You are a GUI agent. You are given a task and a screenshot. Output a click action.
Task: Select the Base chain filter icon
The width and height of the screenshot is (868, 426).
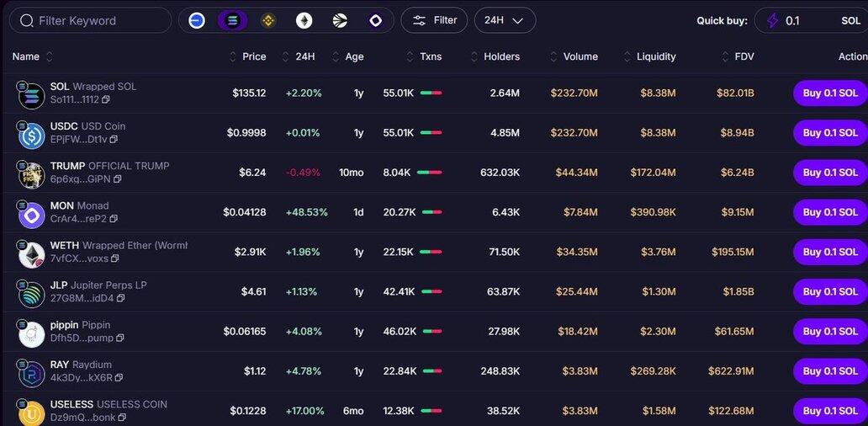tap(197, 20)
